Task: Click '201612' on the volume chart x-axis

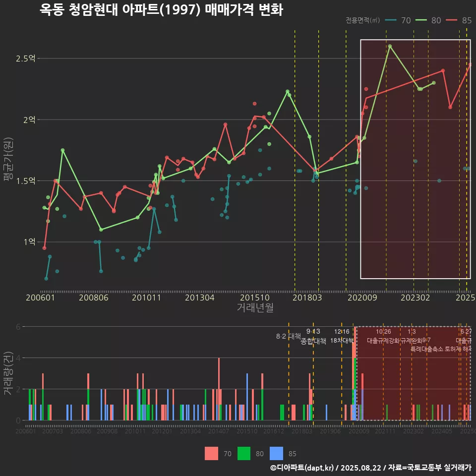Action: pos(274,431)
